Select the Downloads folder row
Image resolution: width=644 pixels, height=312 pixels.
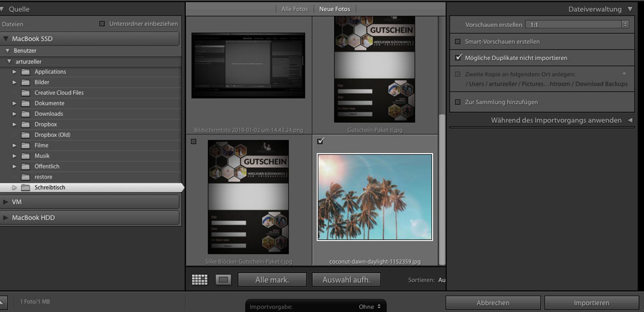(90, 114)
